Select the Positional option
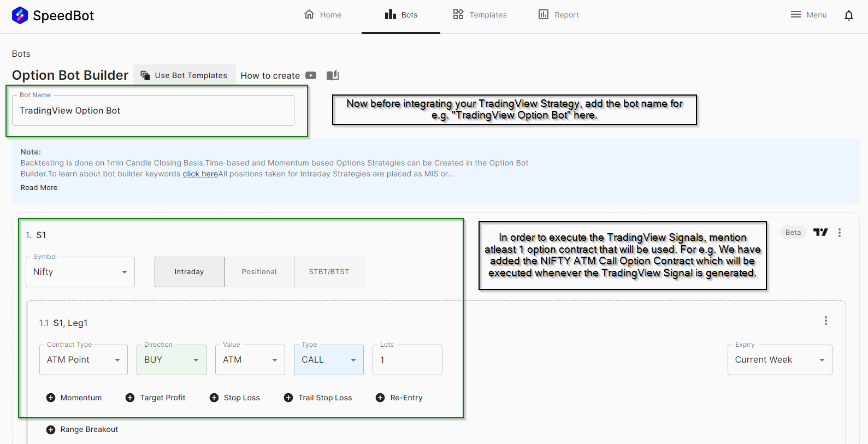The height and width of the screenshot is (444, 868). click(x=259, y=272)
